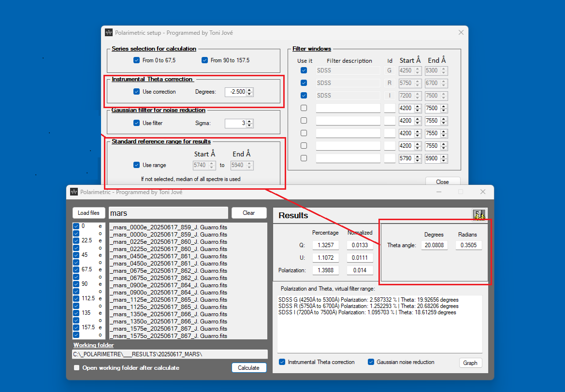565x392 pixels.
Task: Click the object name field containing 'mars'
Action: click(168, 213)
